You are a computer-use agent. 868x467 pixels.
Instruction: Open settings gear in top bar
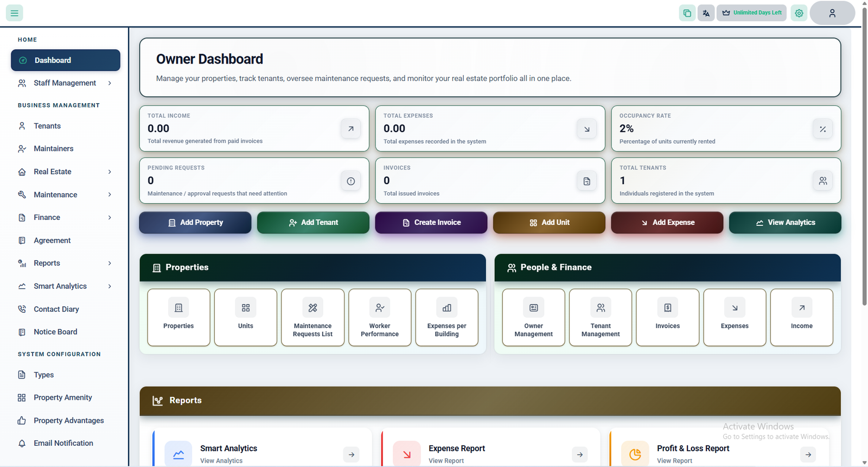799,13
